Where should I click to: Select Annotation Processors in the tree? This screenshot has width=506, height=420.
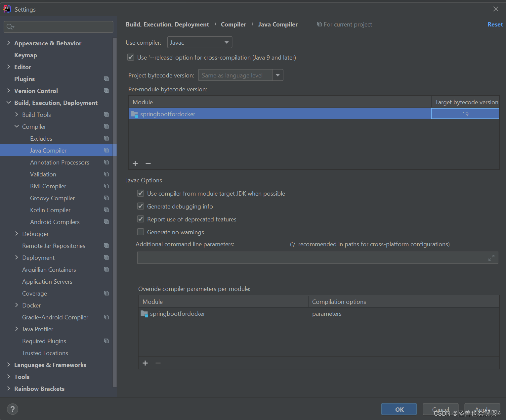(60, 163)
